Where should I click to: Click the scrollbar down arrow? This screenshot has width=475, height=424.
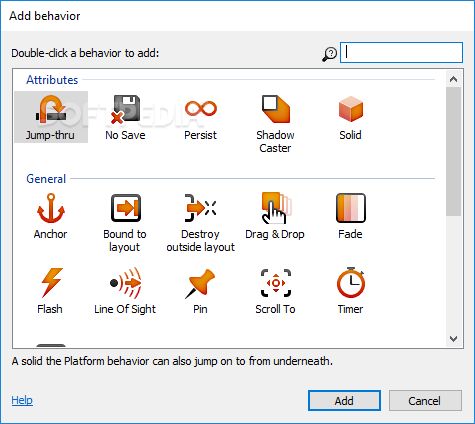click(453, 339)
